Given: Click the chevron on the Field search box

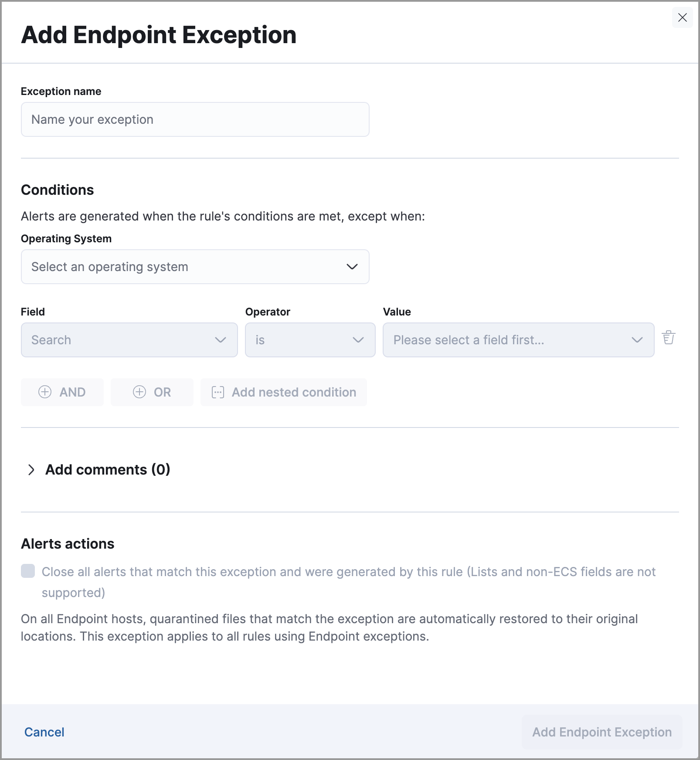Looking at the screenshot, I should click(x=221, y=340).
